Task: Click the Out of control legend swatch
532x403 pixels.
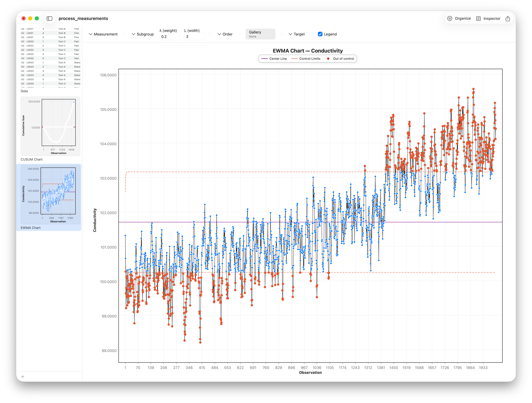Action: pyautogui.click(x=328, y=59)
